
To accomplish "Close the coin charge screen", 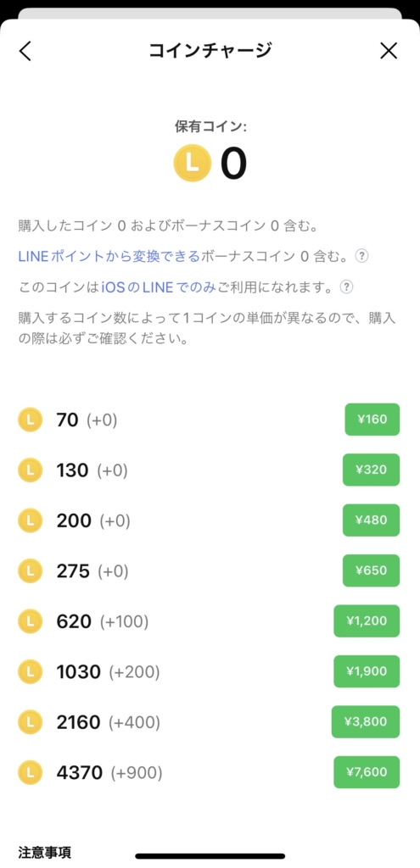I will point(389,51).
